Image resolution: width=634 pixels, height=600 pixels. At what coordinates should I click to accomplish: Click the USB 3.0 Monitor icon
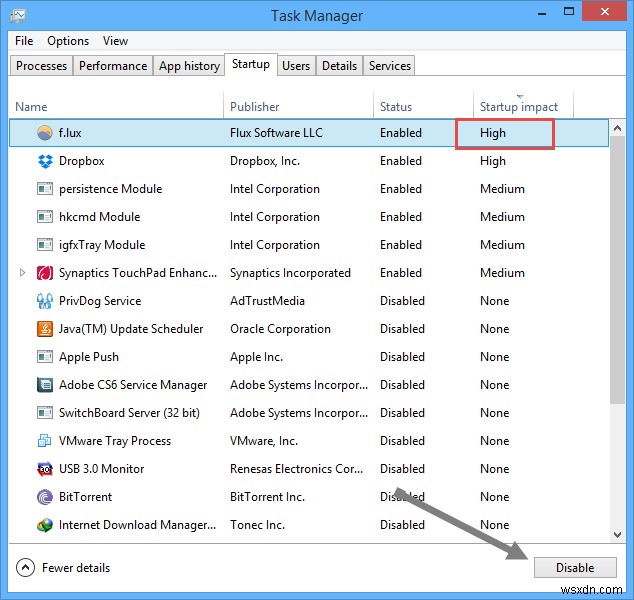coord(44,469)
